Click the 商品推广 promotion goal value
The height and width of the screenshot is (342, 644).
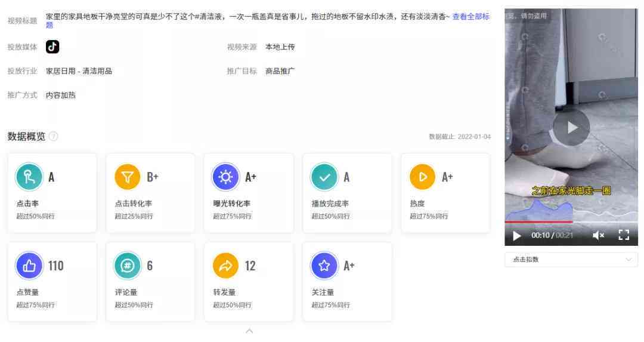(x=280, y=71)
